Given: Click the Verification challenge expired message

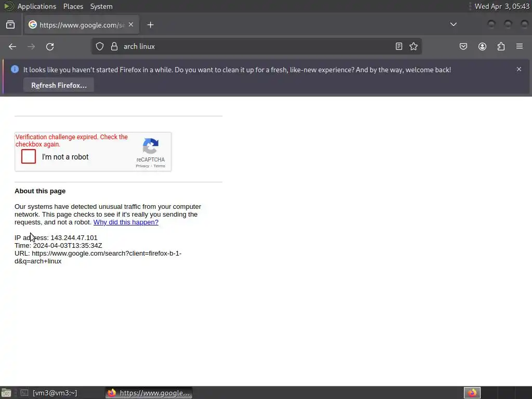Looking at the screenshot, I should [x=72, y=140].
